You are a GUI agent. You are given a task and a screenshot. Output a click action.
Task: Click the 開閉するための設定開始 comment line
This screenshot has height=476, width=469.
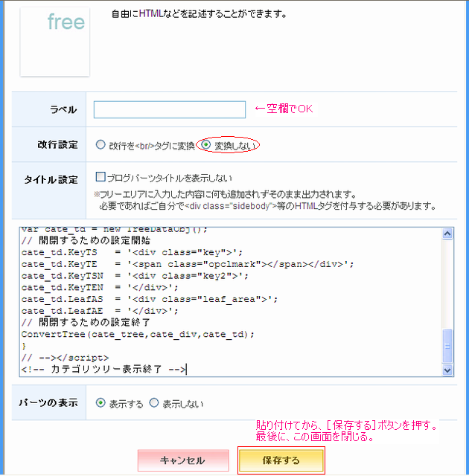[x=86, y=240]
